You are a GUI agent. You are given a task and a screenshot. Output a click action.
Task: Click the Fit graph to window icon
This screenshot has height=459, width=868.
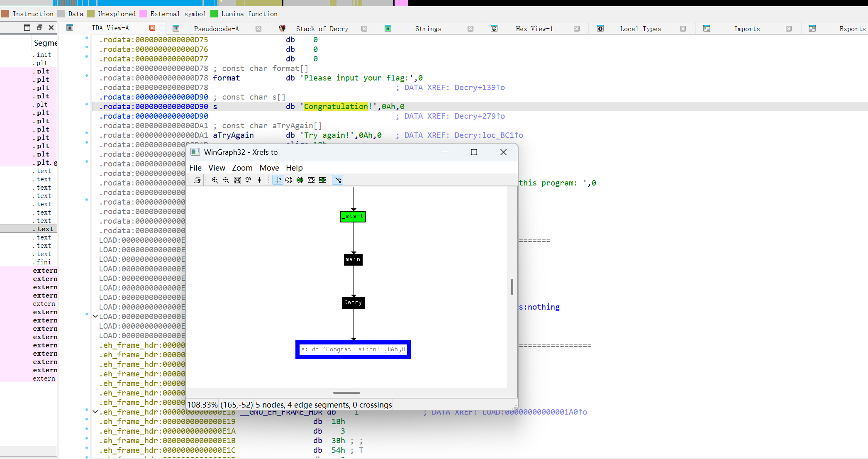(237, 180)
